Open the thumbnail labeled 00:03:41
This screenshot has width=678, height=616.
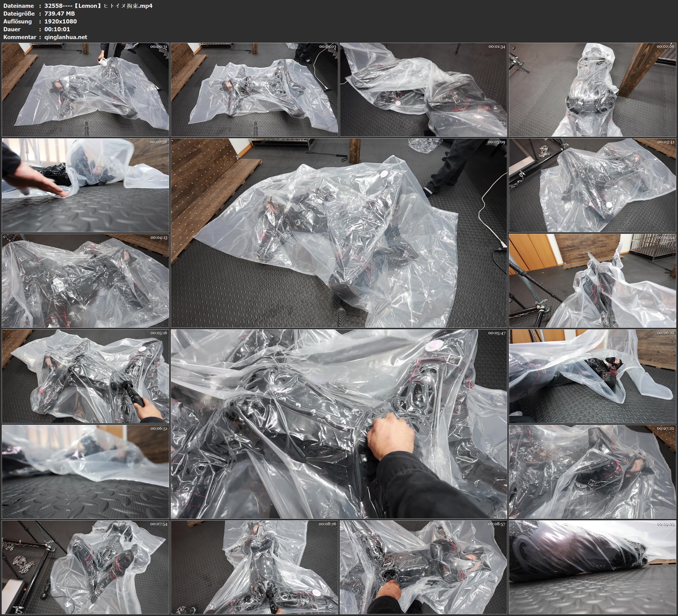tap(593, 185)
